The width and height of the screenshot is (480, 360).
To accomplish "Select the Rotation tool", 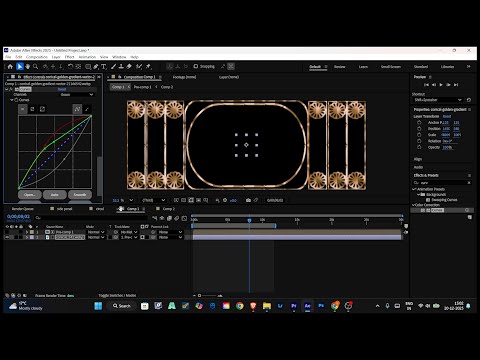I will tap(70, 67).
